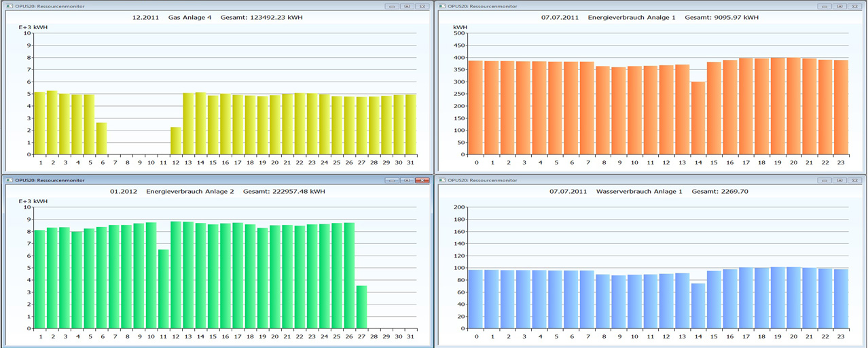Maximize the Gas Anlage 4 window

point(407,6)
